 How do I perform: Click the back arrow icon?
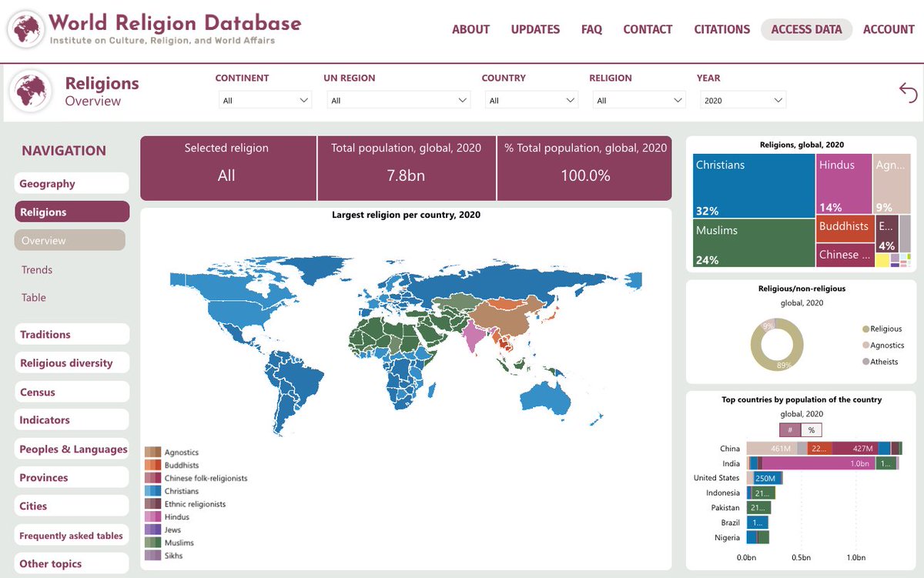(908, 92)
